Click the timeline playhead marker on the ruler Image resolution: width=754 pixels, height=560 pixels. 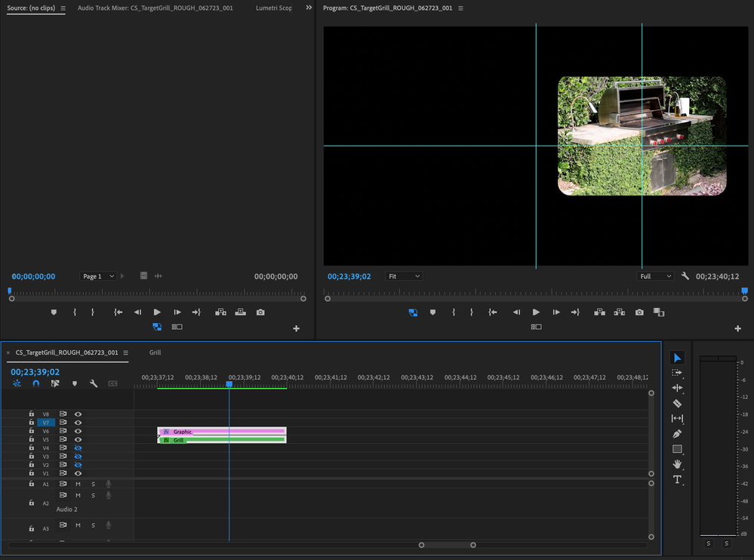[229, 384]
